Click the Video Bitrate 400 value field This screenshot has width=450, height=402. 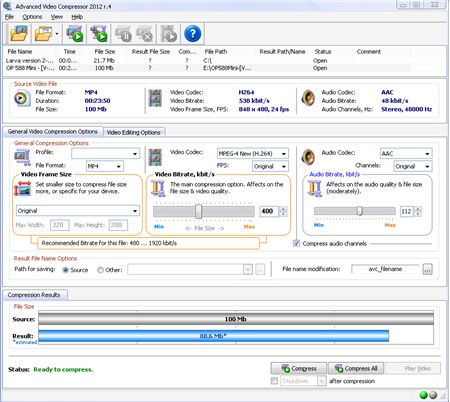click(x=269, y=211)
